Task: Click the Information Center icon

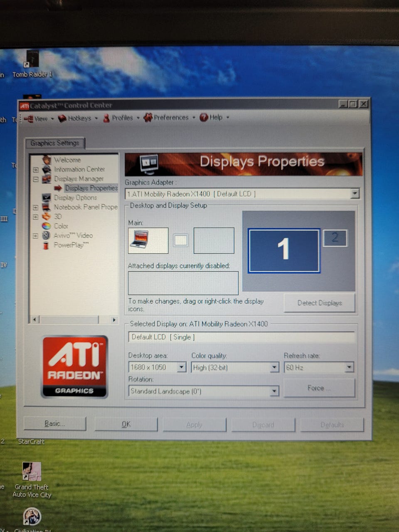Action: point(47,169)
